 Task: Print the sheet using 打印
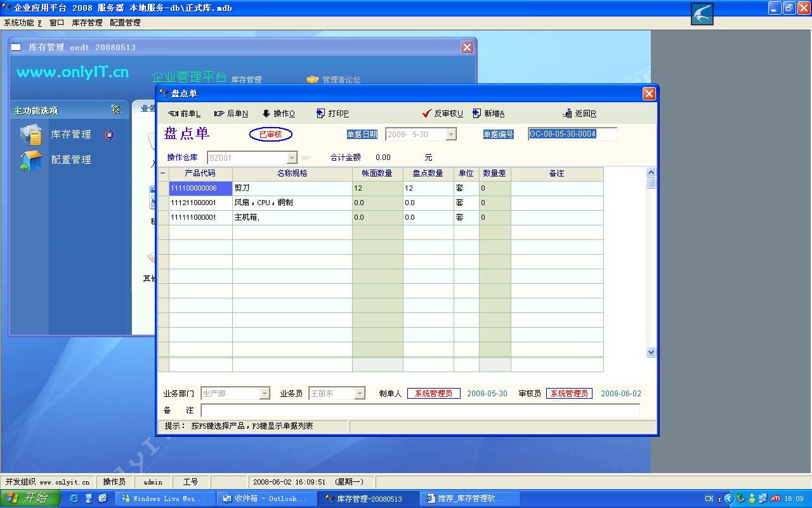[332, 114]
